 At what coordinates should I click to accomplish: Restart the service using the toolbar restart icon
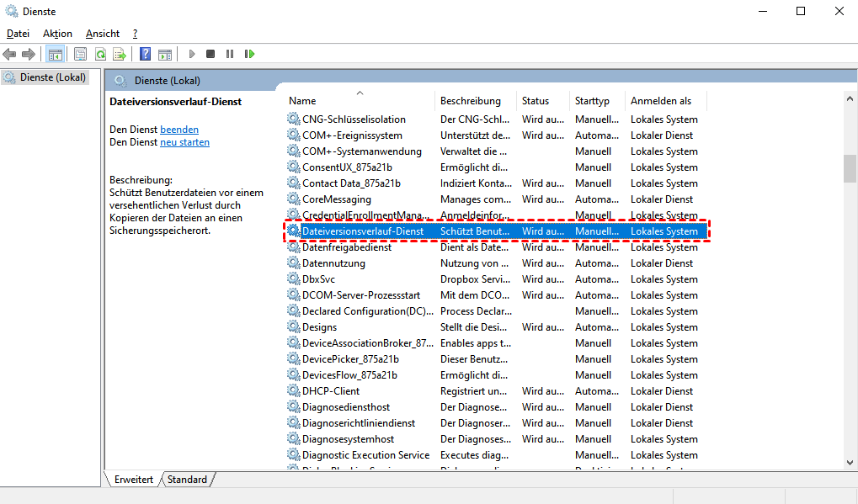[x=249, y=54]
